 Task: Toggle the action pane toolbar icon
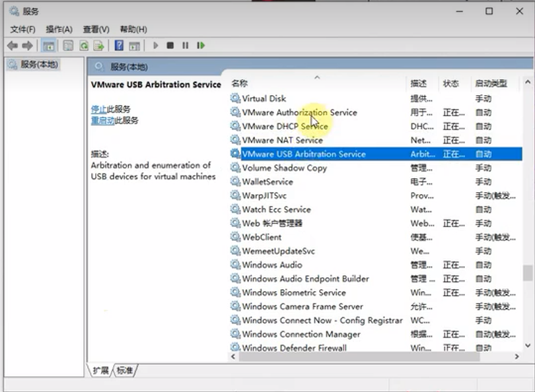tap(135, 46)
